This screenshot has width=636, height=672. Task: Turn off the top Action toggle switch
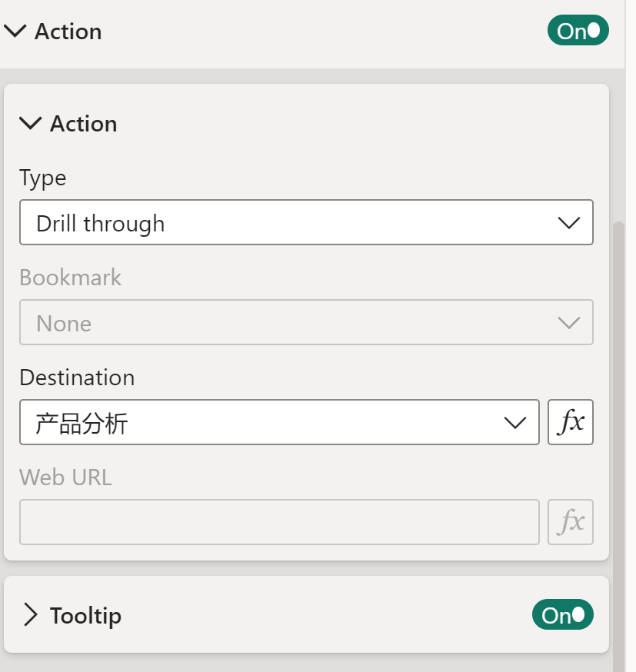coord(578,32)
